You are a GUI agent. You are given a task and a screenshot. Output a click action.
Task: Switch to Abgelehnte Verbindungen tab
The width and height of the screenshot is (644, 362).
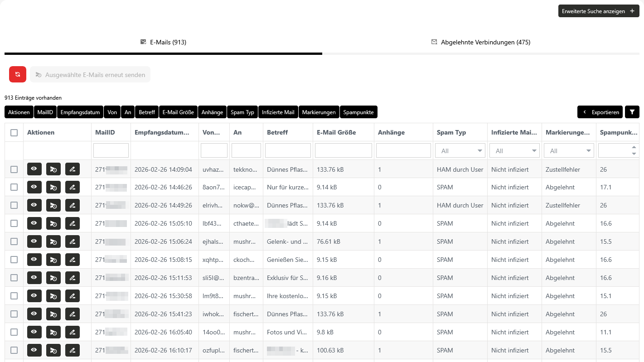coord(480,42)
